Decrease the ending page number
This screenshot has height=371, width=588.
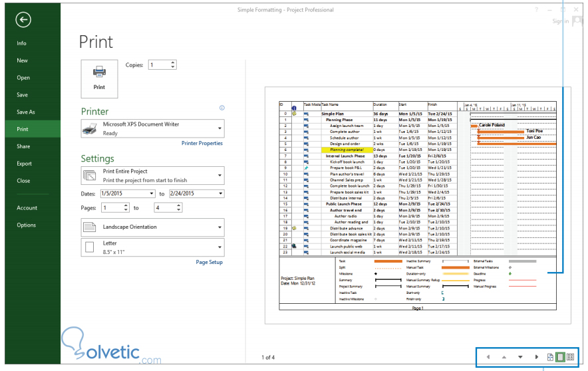click(178, 210)
